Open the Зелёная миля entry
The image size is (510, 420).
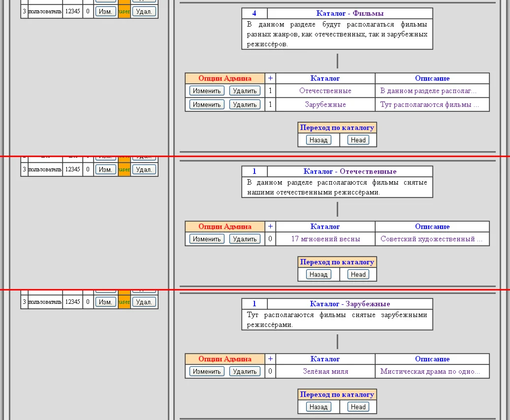[325, 371]
